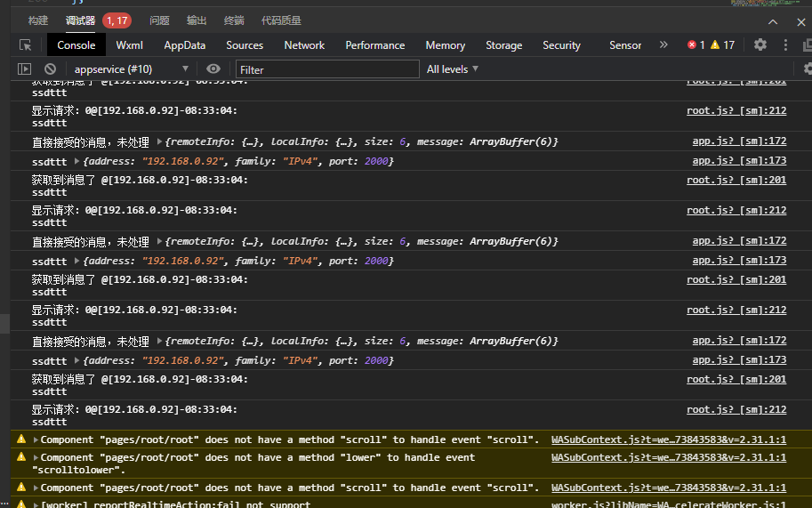812x508 pixels.
Task: Expand second remoteInfo object log entry
Action: (159, 241)
